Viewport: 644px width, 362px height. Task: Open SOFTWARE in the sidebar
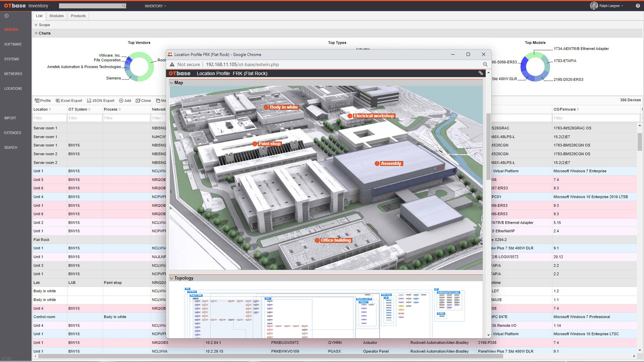click(x=13, y=44)
